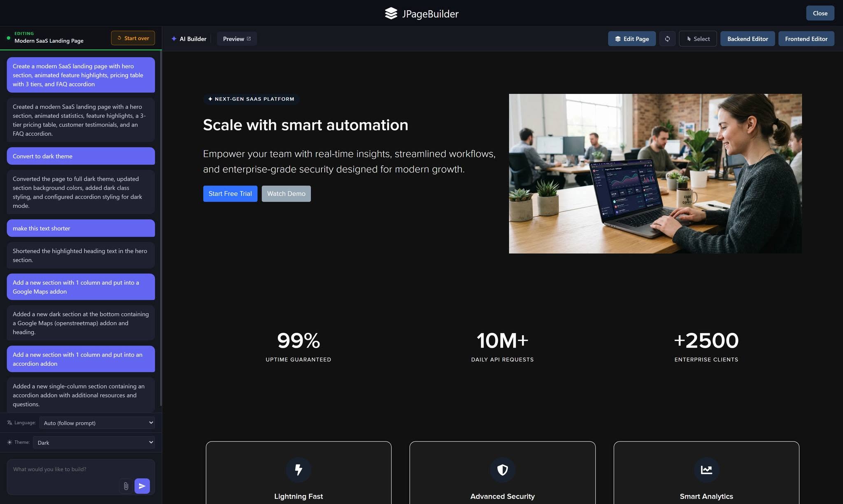Open the Preview tab
843x504 pixels.
237,39
